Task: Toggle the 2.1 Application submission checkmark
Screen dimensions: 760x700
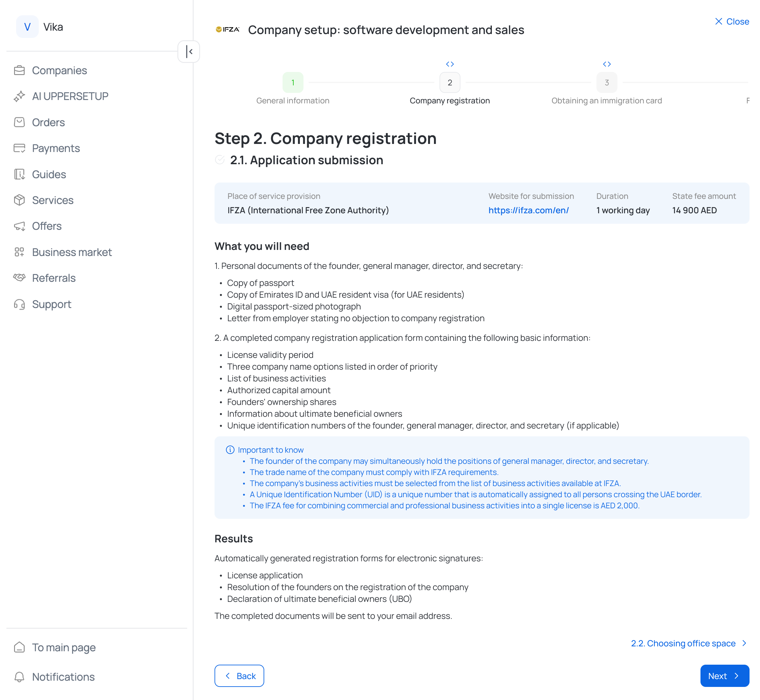Action: click(x=220, y=160)
